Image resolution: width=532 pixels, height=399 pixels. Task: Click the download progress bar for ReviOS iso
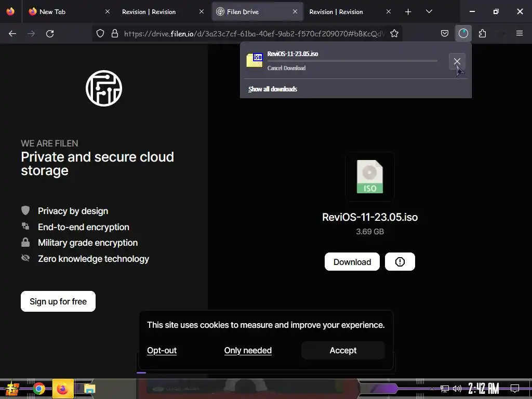click(352, 61)
